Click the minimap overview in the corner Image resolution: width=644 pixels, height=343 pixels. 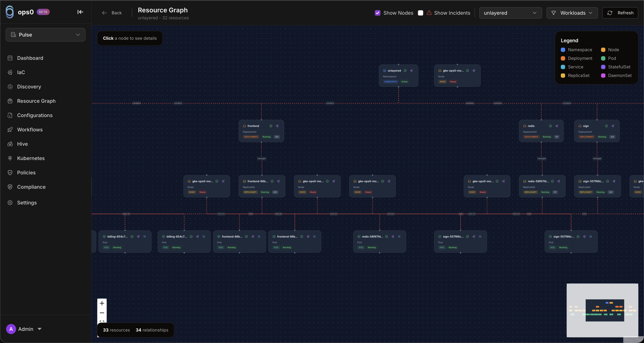tap(602, 310)
